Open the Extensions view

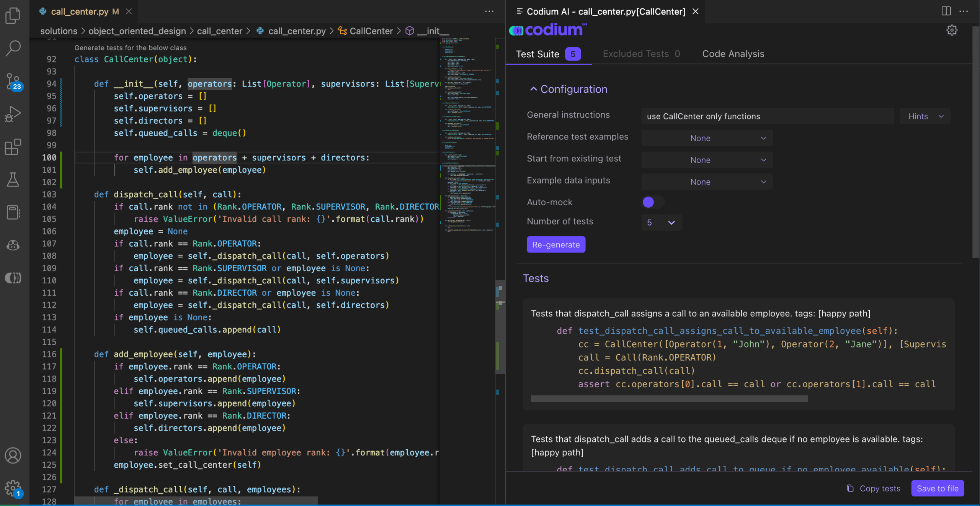coord(13,147)
